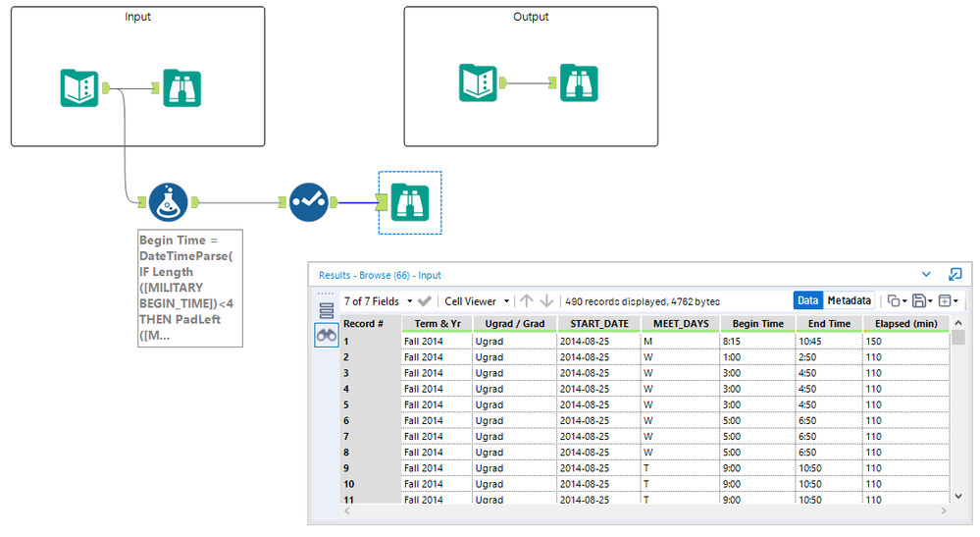
Task: Expand the save options dropdown arrow
Action: tap(930, 302)
